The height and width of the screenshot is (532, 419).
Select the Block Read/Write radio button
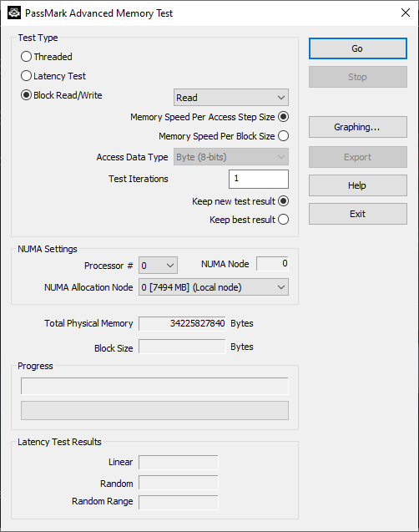pyautogui.click(x=62, y=95)
